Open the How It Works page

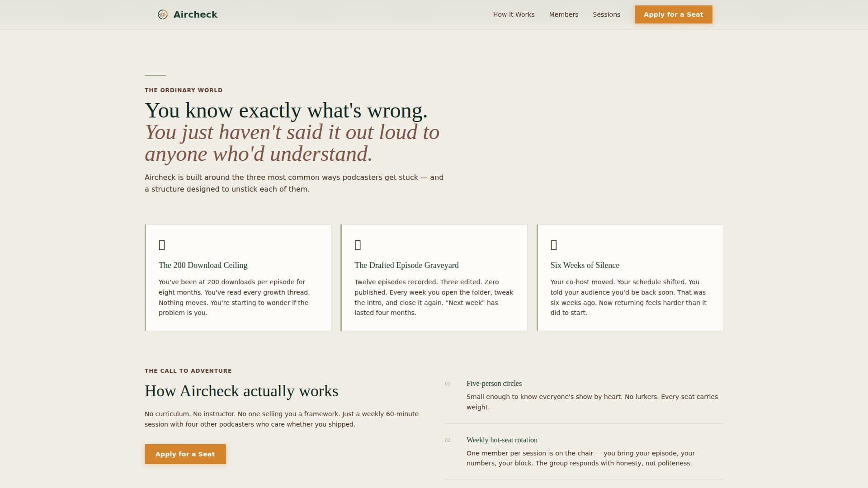(x=514, y=14)
